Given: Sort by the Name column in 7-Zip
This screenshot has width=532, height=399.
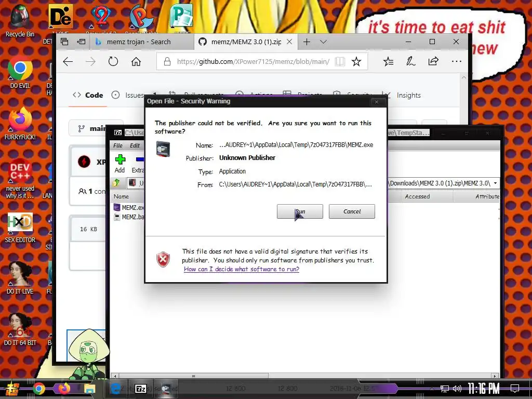Looking at the screenshot, I should (x=121, y=196).
